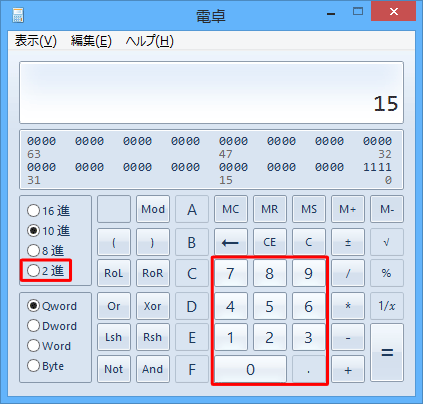Screen dimensions: 423x404
Task: Select the Byte radio button
Action: click(45, 366)
